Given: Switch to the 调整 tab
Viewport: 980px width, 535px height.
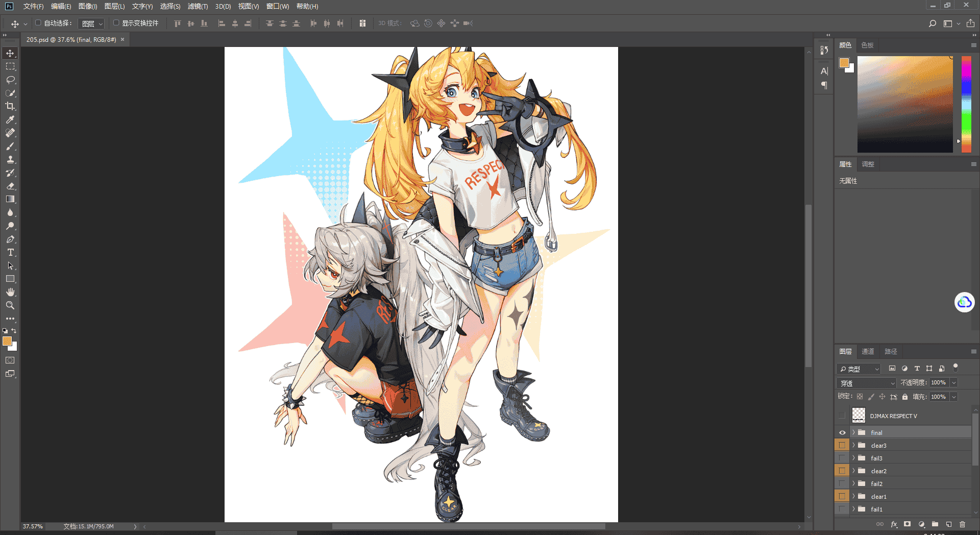Looking at the screenshot, I should point(868,164).
